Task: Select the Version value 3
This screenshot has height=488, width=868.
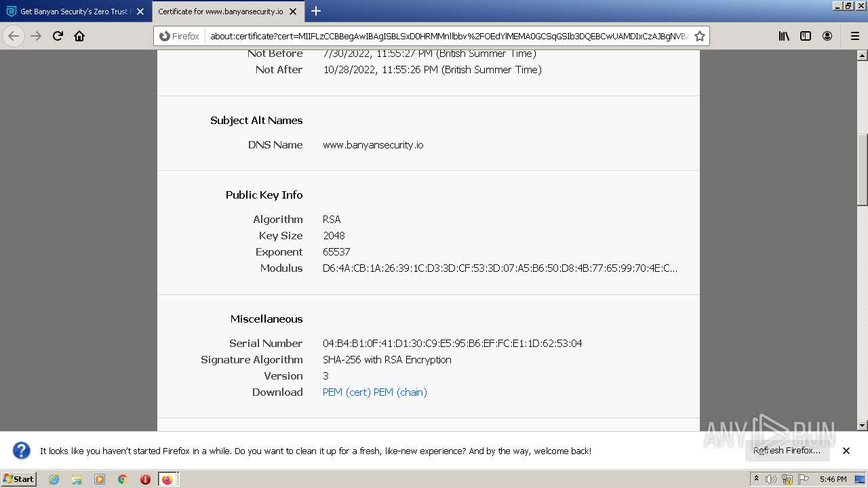Action: point(326,376)
